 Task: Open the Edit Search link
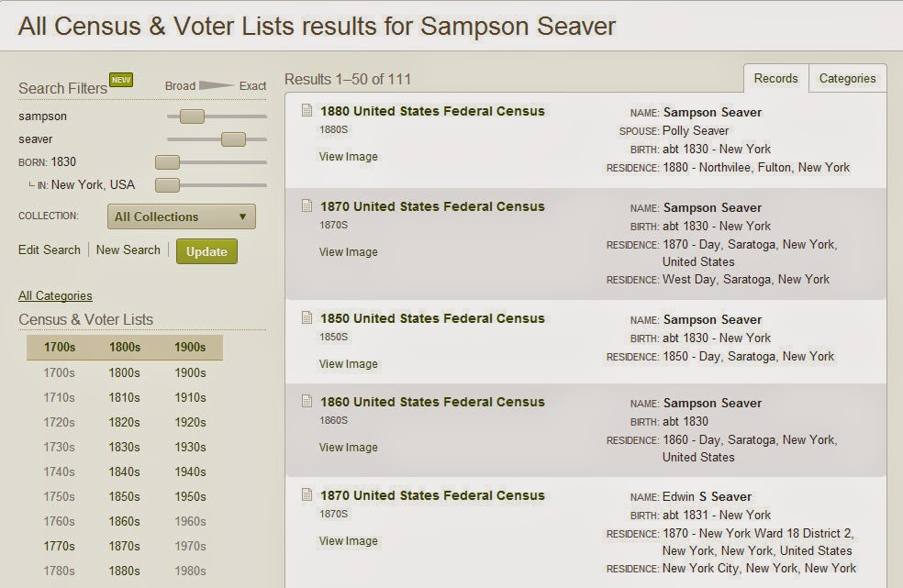[50, 250]
